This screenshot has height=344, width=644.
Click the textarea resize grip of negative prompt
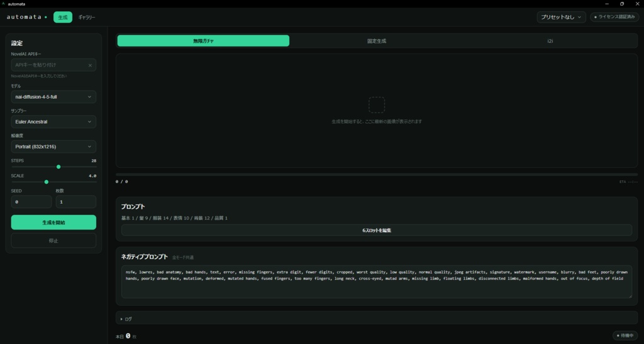[x=629, y=296]
